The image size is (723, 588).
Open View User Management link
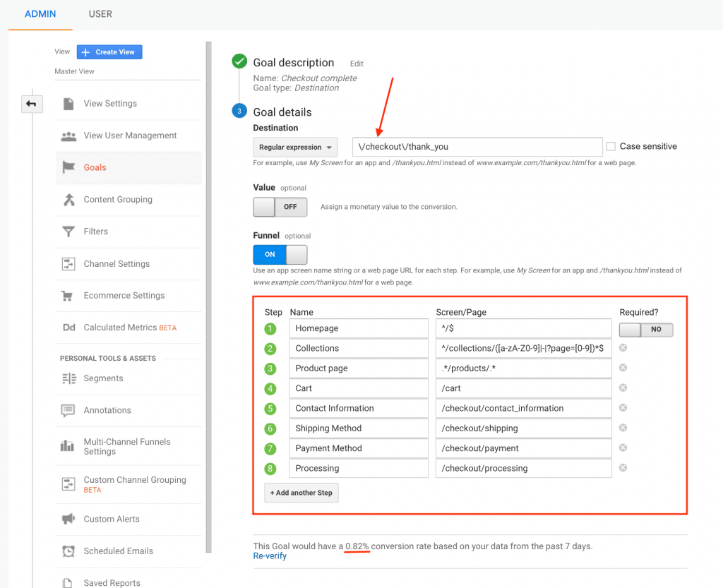click(x=129, y=136)
